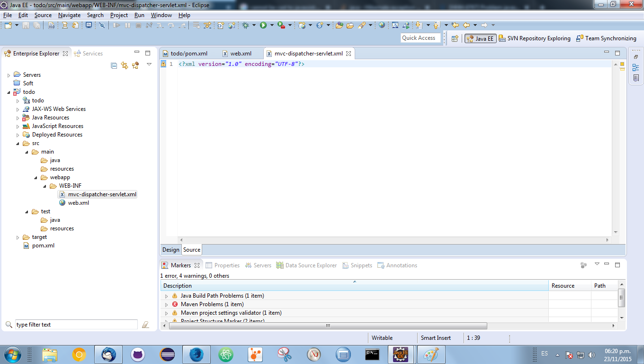Click the Last Edit Location icon
The image size is (644, 364).
[455, 25]
